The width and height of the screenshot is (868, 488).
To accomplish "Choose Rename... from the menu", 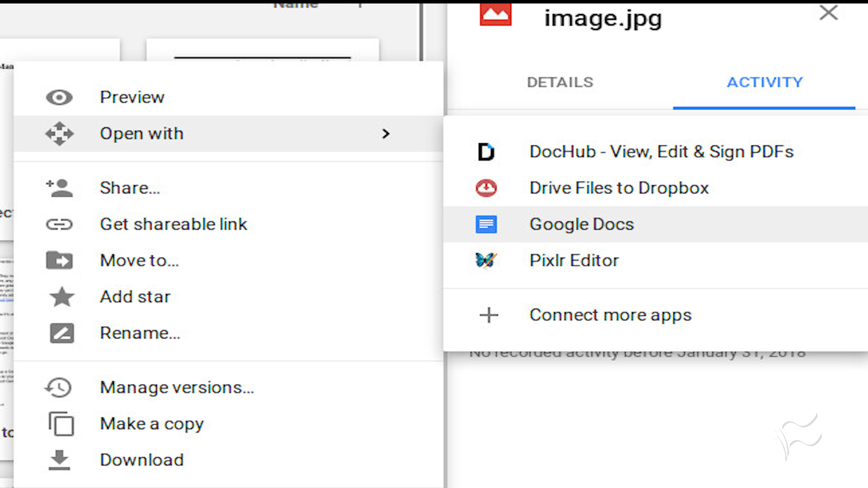I will (x=228, y=333).
